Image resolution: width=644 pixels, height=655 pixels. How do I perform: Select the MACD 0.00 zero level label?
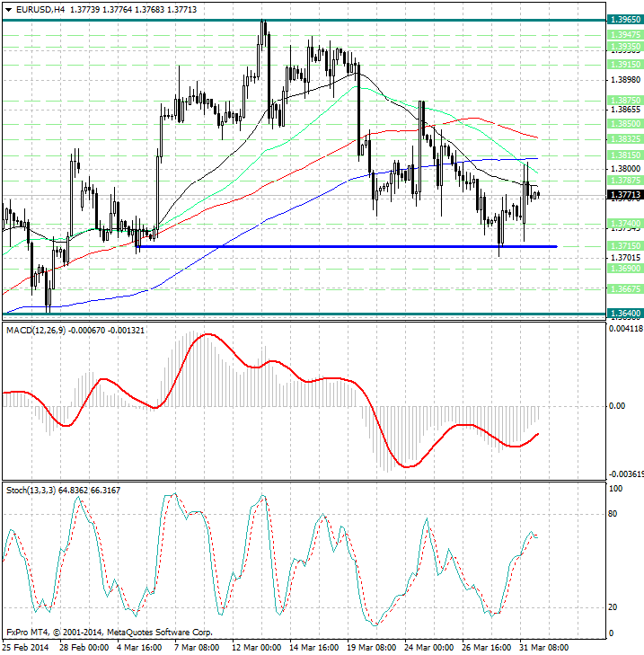(617, 406)
